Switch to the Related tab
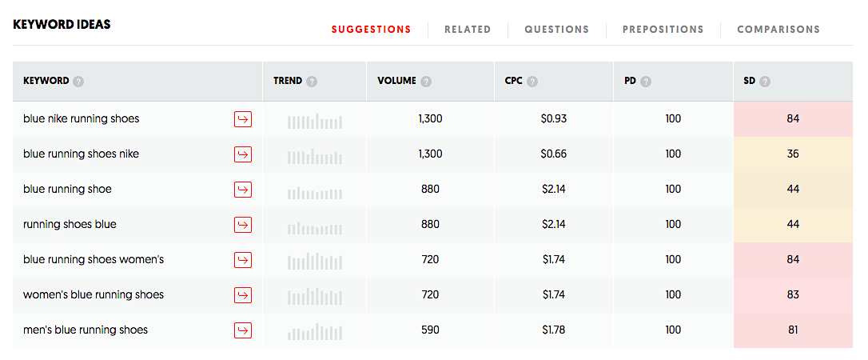 tap(468, 30)
